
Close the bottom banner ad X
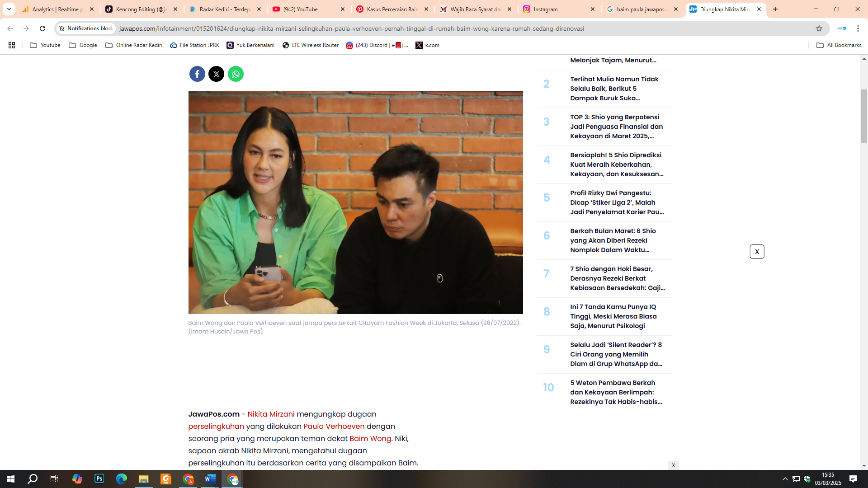click(x=673, y=465)
